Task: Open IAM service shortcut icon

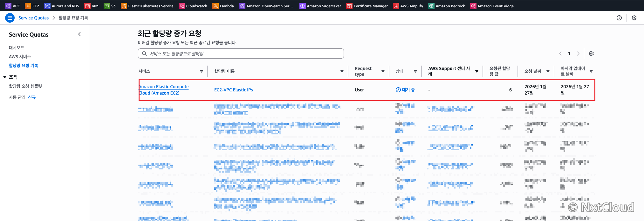Action: (87, 6)
